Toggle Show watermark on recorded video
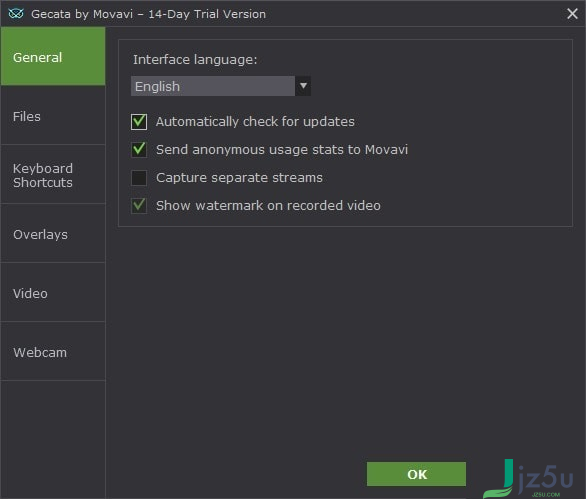 (x=139, y=206)
